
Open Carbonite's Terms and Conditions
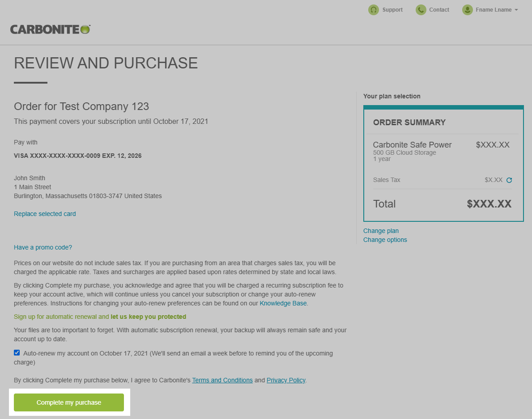point(222,380)
